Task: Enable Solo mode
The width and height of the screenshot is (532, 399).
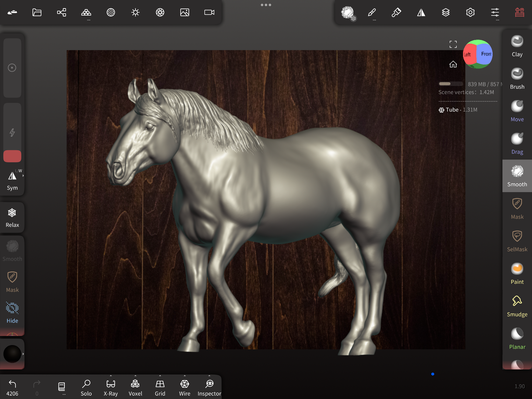Action: [x=86, y=388]
